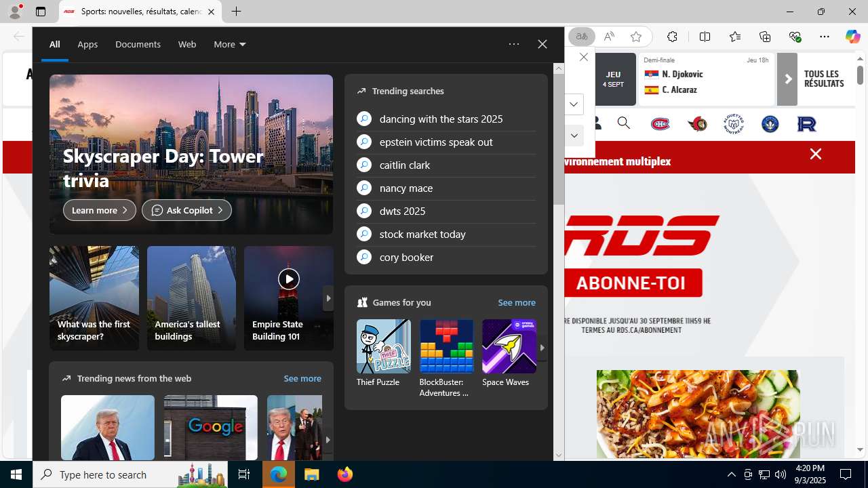
Task: Close the Windows search panel
Action: click(542, 44)
